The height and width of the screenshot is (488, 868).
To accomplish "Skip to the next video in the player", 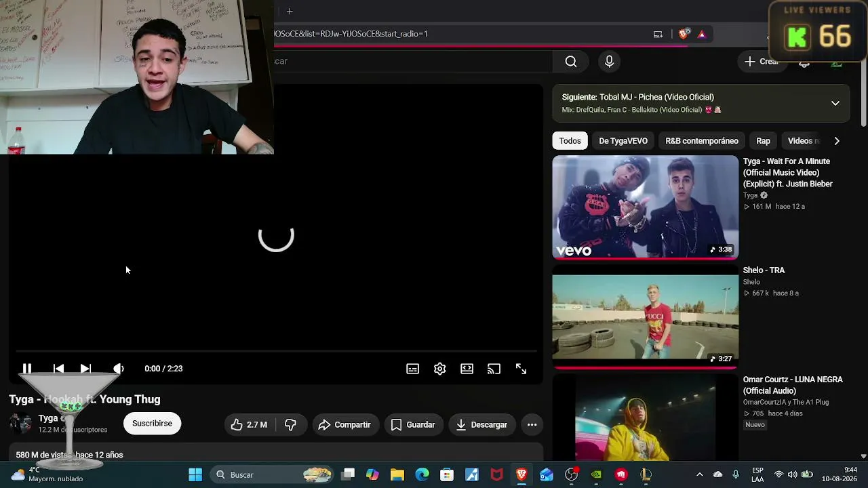I will tap(85, 369).
